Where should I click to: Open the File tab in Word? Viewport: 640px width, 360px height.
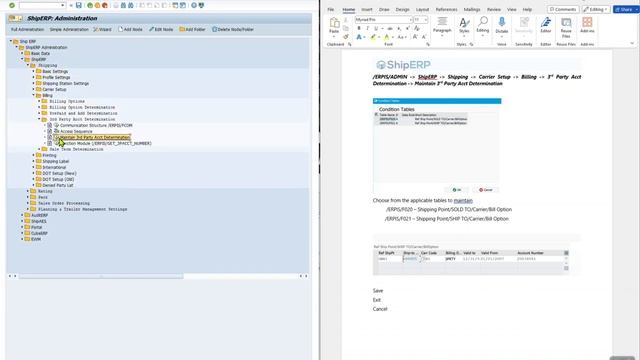[x=331, y=9]
